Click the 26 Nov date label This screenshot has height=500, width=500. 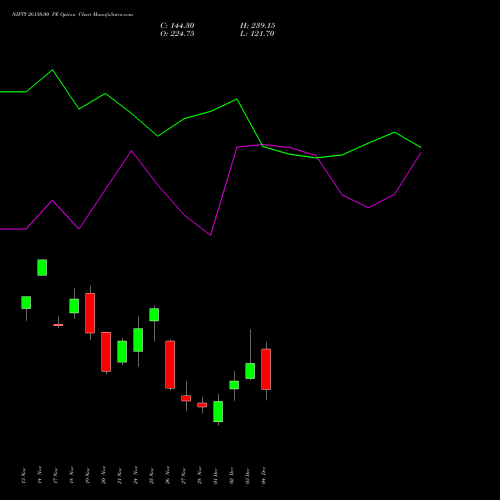tap(168, 475)
